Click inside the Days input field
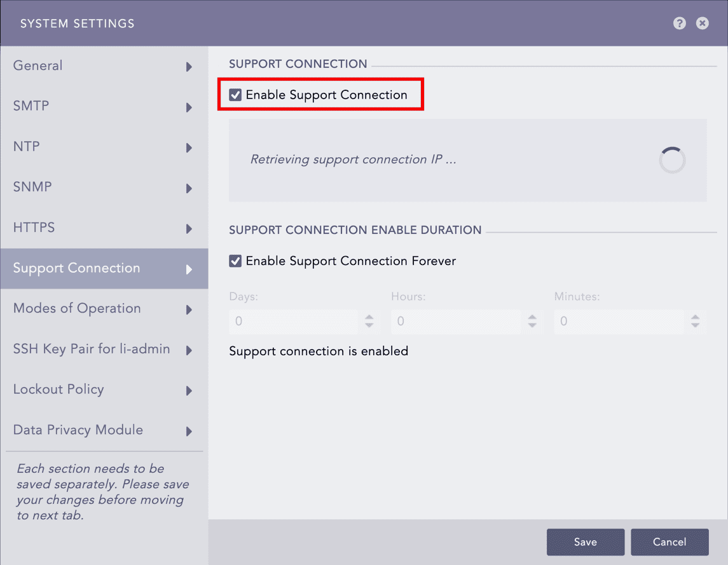728x565 pixels. pos(292,322)
